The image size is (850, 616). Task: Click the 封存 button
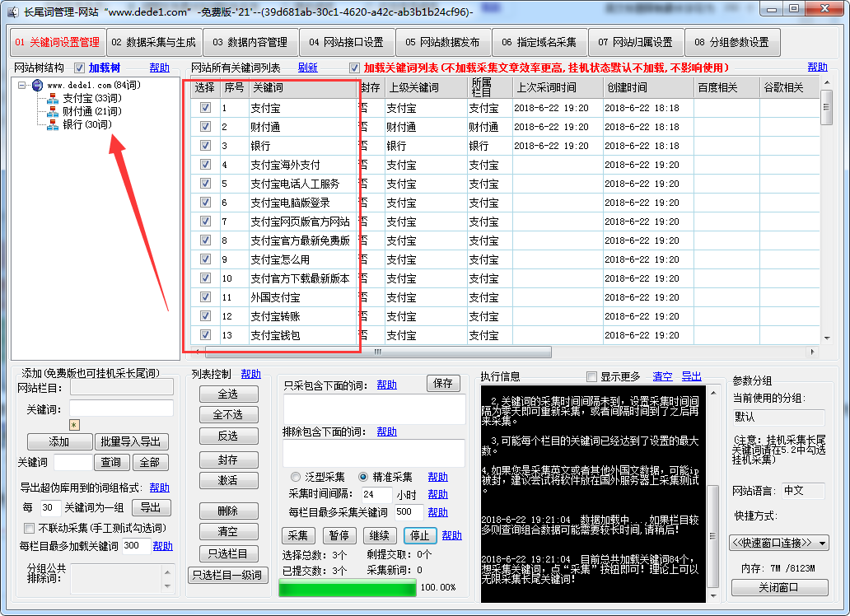click(228, 460)
